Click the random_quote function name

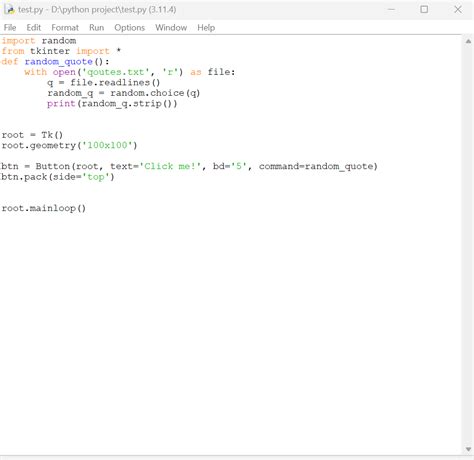click(58, 62)
